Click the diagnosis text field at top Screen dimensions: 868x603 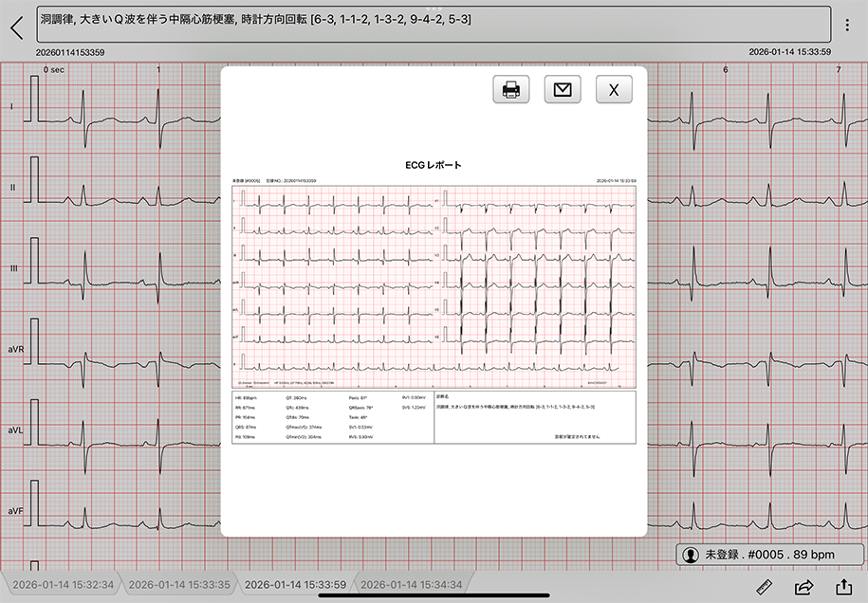click(x=434, y=24)
